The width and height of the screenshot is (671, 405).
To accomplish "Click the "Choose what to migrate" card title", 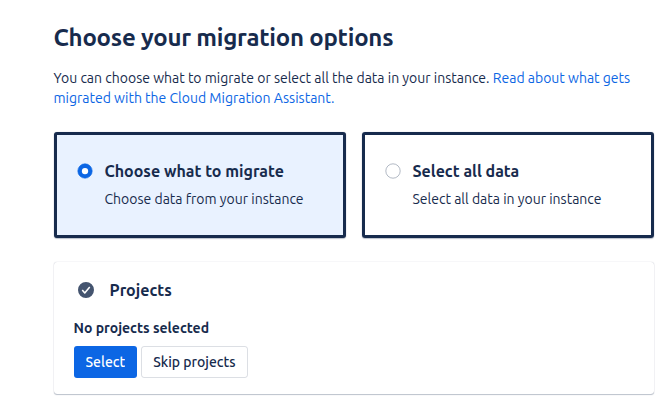I will pyautogui.click(x=194, y=171).
